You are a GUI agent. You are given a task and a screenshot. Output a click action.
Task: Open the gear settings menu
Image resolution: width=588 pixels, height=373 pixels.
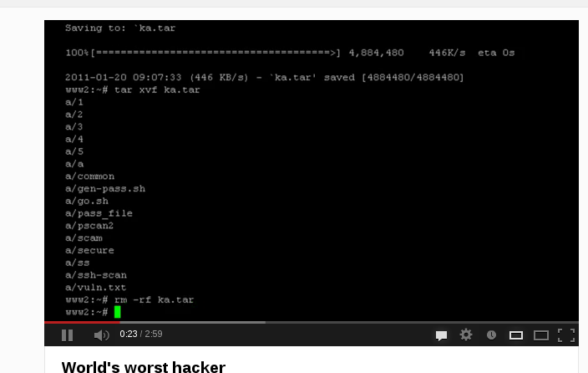pyautogui.click(x=466, y=335)
